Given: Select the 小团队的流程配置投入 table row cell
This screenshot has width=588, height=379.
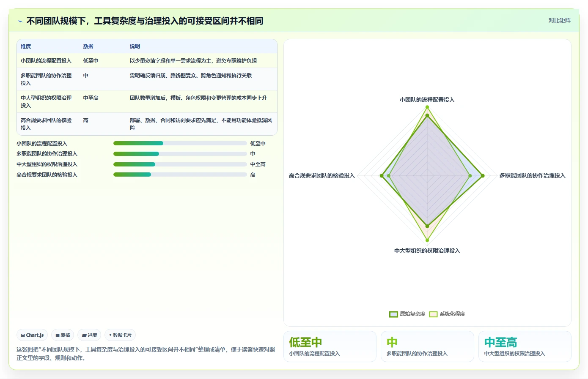Looking at the screenshot, I should coord(46,61).
